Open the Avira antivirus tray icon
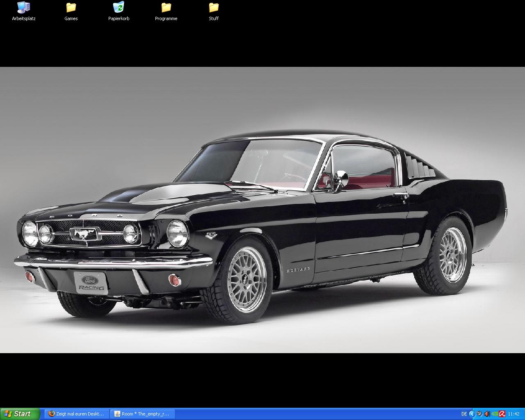525x420 pixels. click(x=502, y=414)
